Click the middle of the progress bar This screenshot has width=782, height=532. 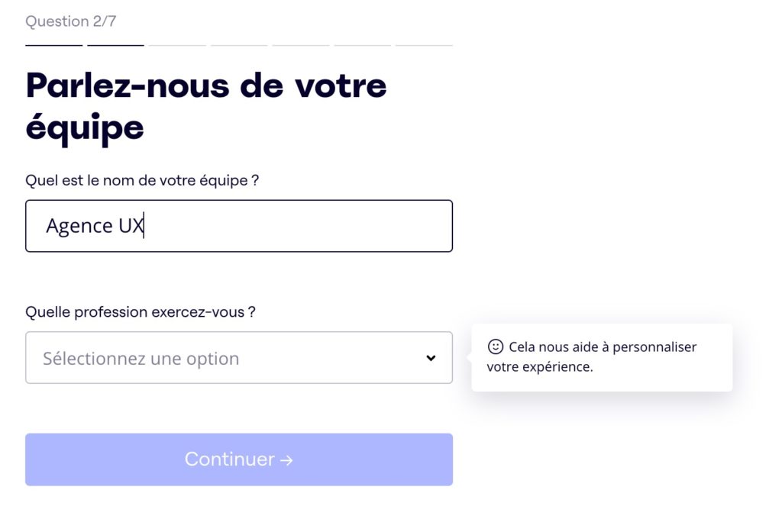pos(239,45)
